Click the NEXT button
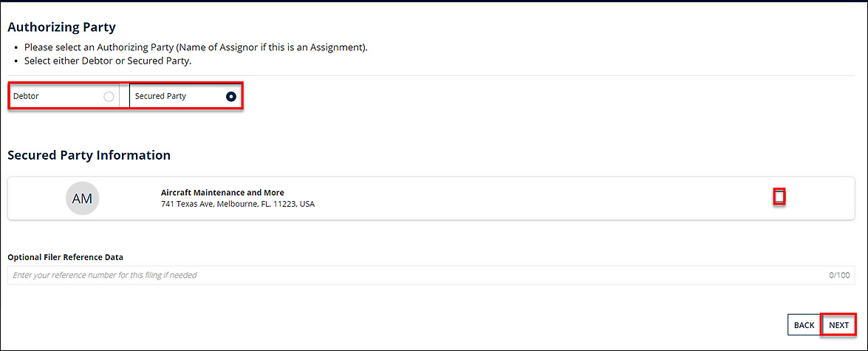Image resolution: width=868 pixels, height=351 pixels. pos(838,325)
